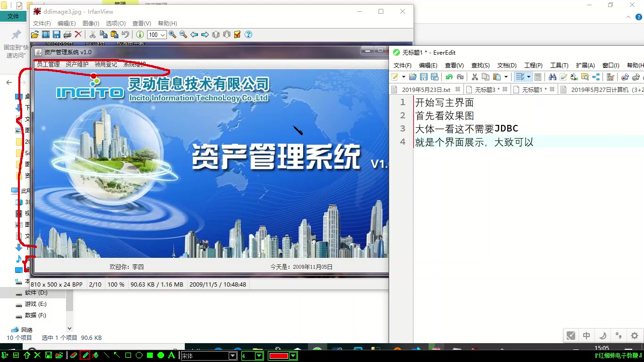Image resolution: width=644 pixels, height=362 pixels.
Task: Open the 图像(I) menu in IrfanView
Action: point(91,23)
